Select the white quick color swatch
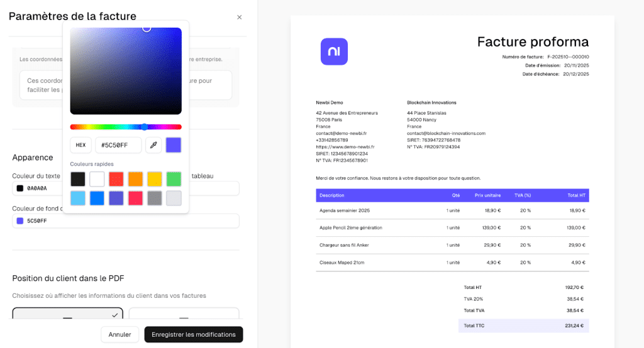Screen dimensions: 644x348 click(x=97, y=179)
